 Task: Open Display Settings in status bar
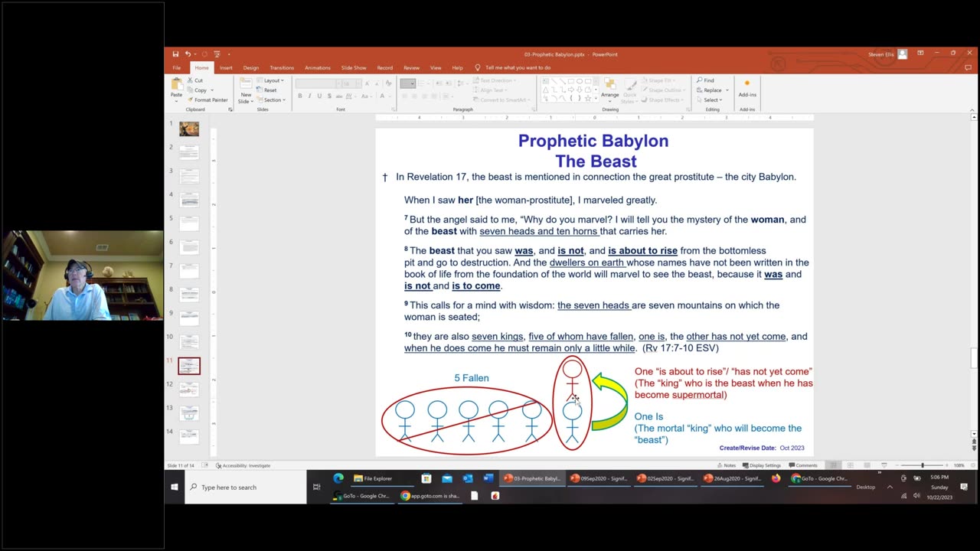pyautogui.click(x=761, y=465)
